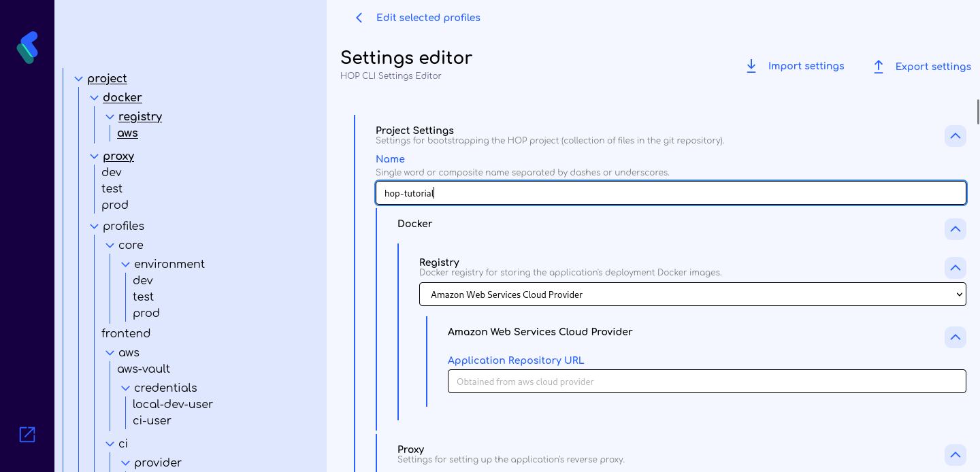Select dev under environment
Image resolution: width=980 pixels, height=472 pixels.
point(143,281)
